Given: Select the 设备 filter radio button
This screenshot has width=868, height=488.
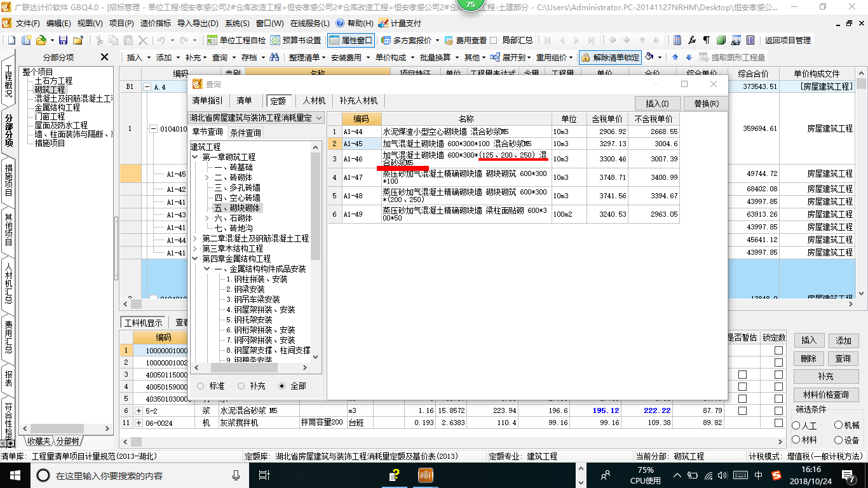Looking at the screenshot, I should click(x=839, y=440).
